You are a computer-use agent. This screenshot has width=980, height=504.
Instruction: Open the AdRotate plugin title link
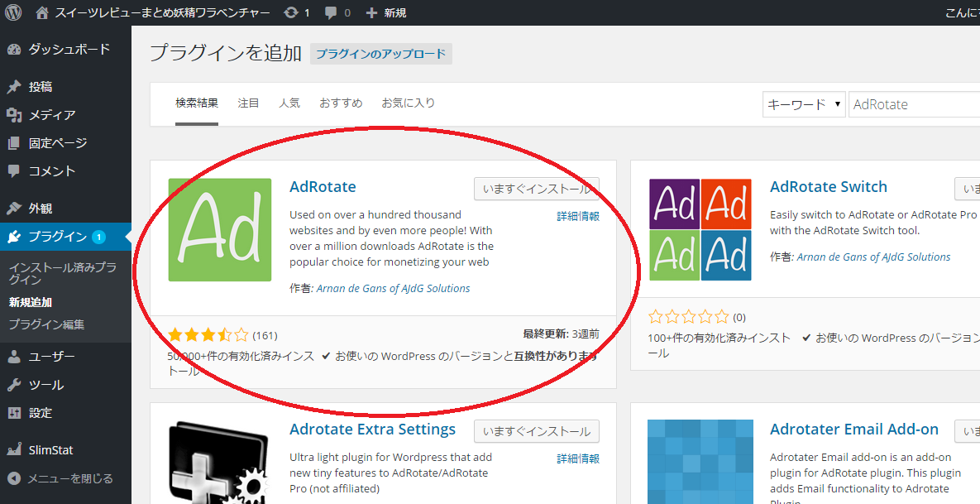coord(323,187)
